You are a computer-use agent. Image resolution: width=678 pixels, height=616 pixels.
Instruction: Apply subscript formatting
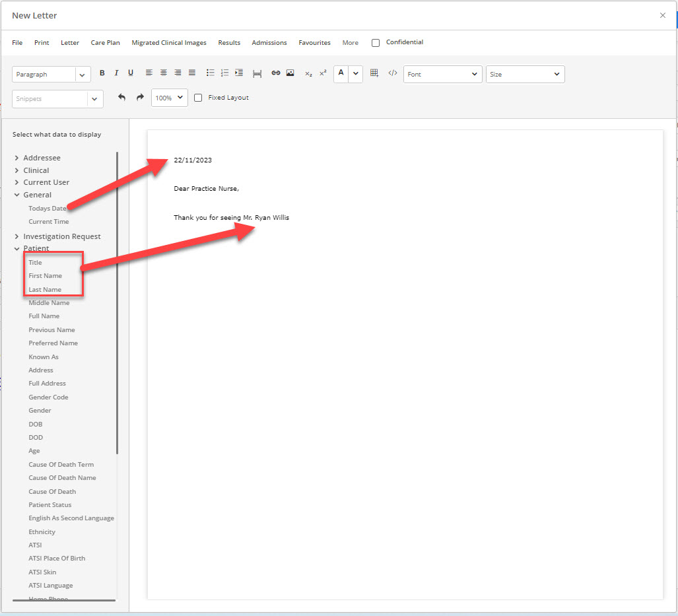click(x=308, y=74)
